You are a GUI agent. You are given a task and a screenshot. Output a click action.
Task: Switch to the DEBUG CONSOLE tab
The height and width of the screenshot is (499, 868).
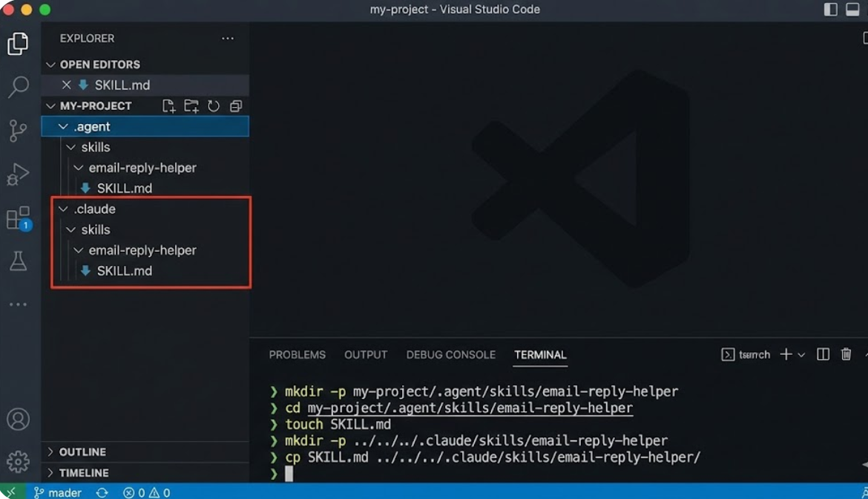tap(450, 355)
